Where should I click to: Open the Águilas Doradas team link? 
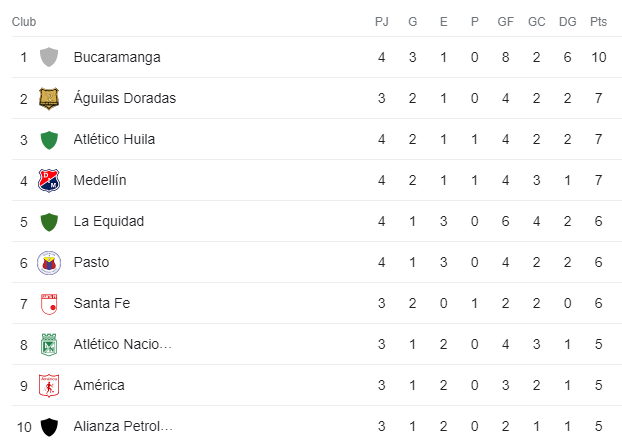tap(124, 98)
